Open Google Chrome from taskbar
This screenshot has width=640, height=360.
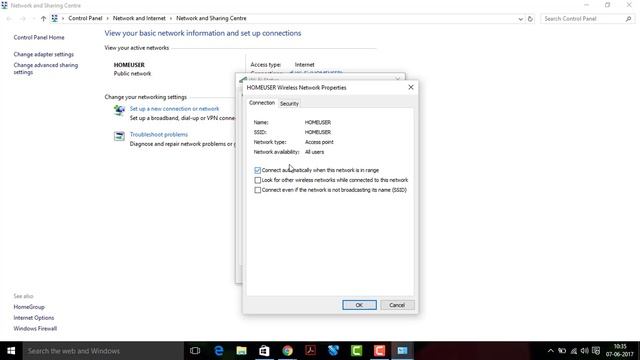coord(287,351)
